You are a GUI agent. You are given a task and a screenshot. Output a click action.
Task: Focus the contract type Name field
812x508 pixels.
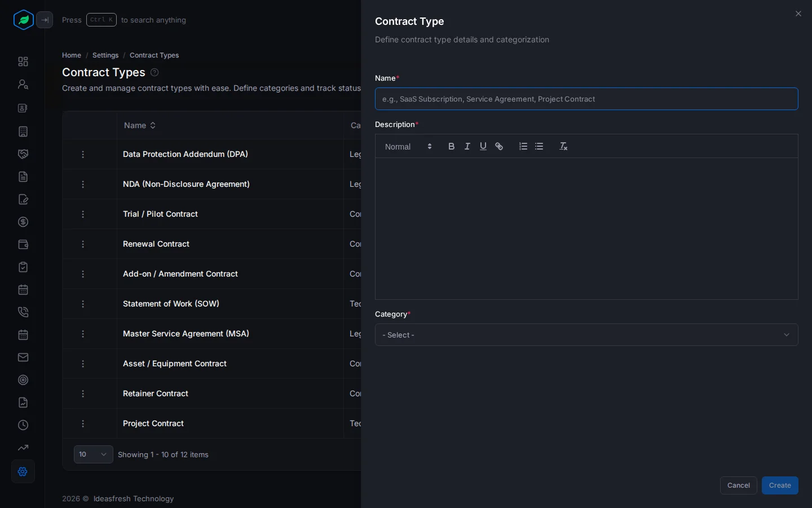tap(586, 99)
